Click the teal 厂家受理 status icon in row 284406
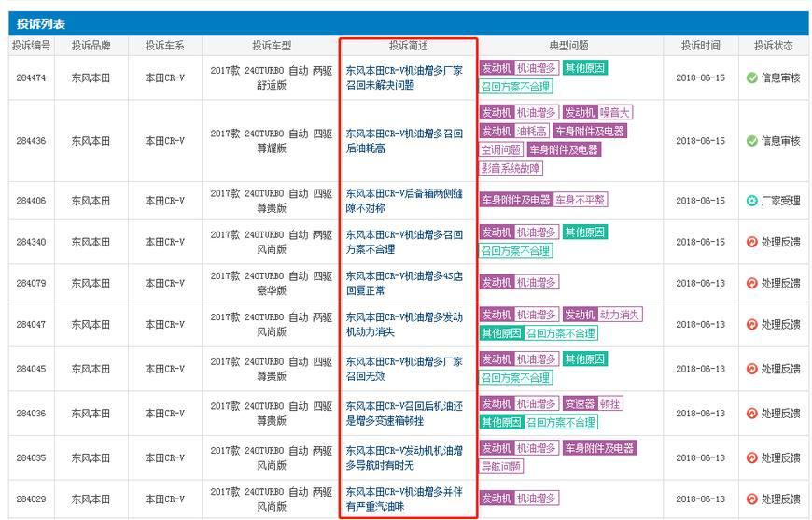 click(x=752, y=201)
